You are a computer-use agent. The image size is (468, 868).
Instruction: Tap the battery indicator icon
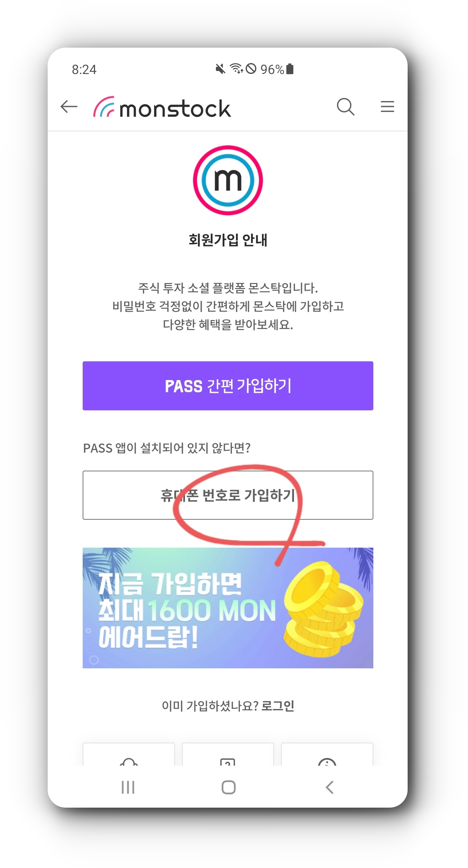[290, 69]
